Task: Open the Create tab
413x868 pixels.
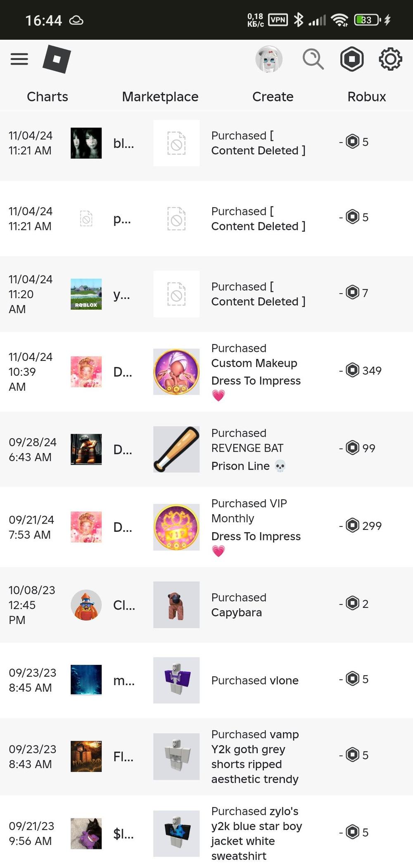Action: (273, 97)
